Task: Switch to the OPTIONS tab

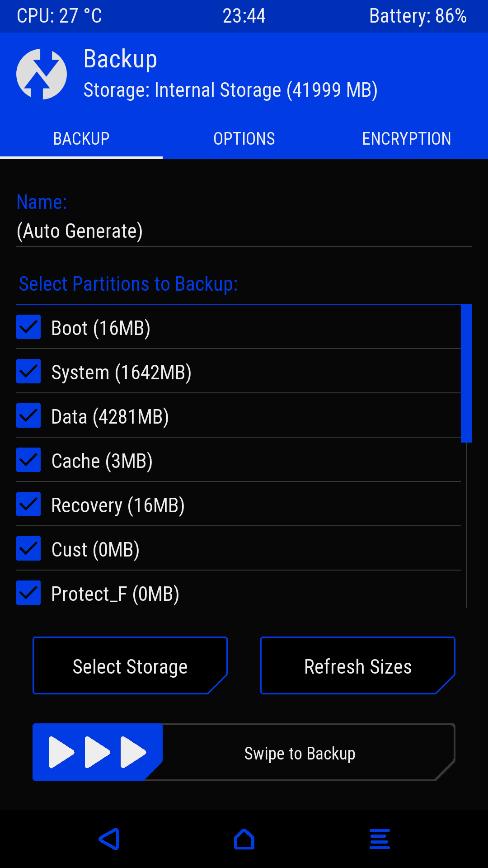Action: [x=244, y=139]
